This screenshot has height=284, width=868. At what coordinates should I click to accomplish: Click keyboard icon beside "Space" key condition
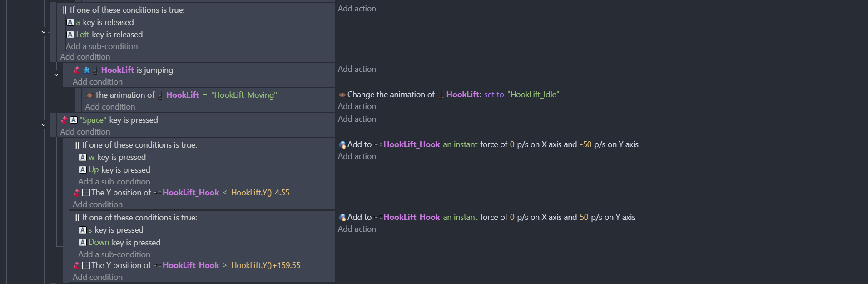pyautogui.click(x=74, y=120)
